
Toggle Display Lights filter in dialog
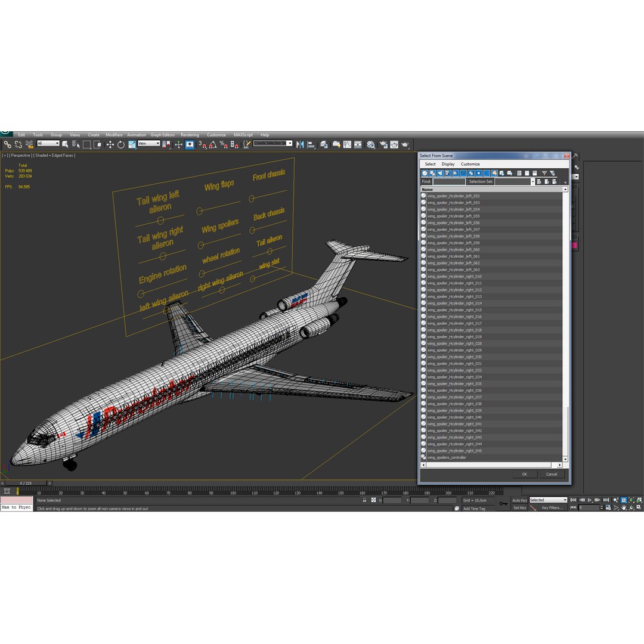point(440,173)
